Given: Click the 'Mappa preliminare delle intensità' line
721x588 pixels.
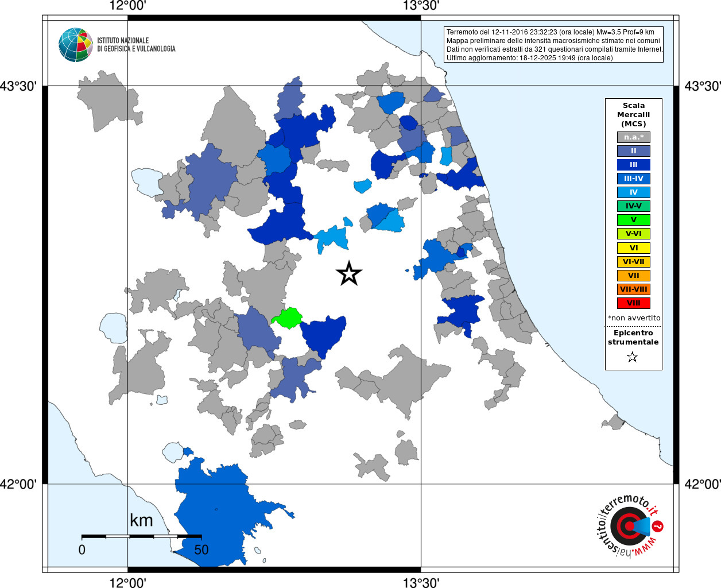Looking at the screenshot, I should coord(553,41).
